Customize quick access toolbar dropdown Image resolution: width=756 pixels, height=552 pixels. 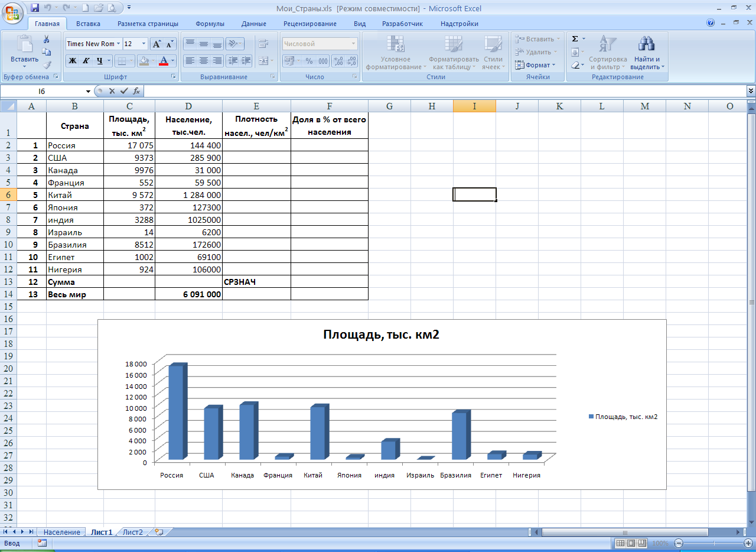(129, 8)
